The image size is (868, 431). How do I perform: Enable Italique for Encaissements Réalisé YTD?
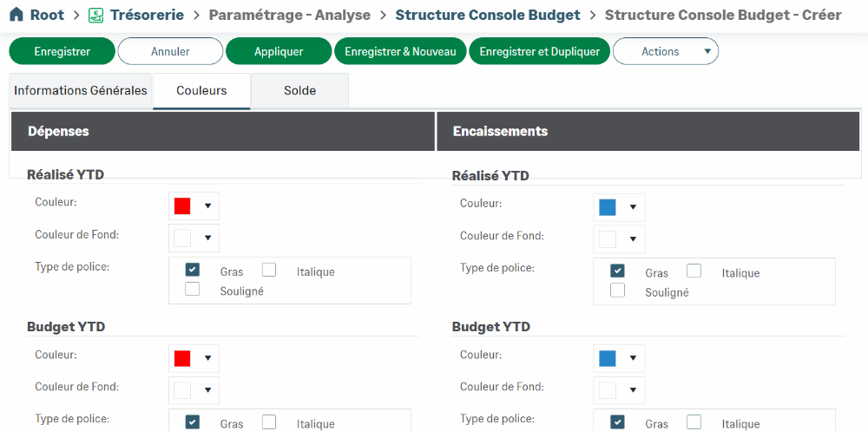pos(694,271)
